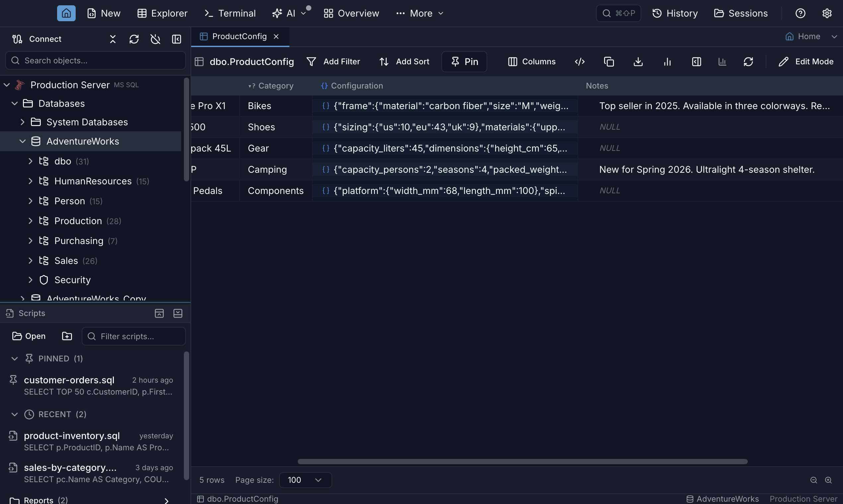Image resolution: width=843 pixels, height=504 pixels.
Task: Open the code view icon in the toolbar
Action: pyautogui.click(x=579, y=61)
